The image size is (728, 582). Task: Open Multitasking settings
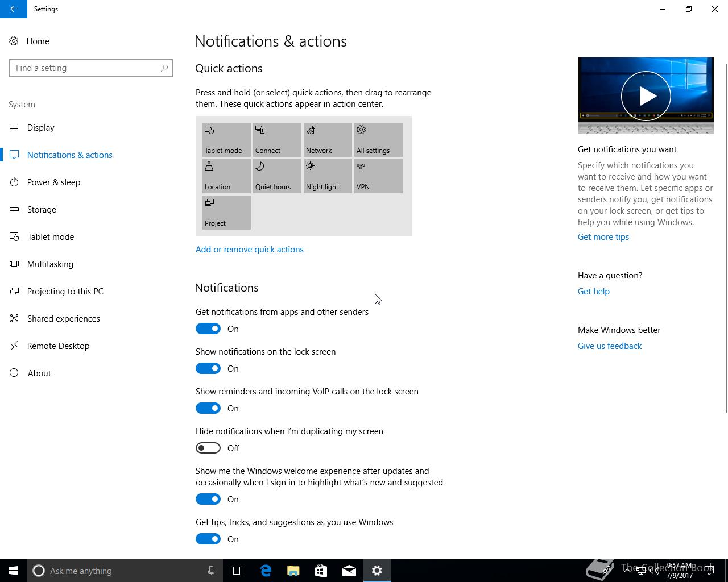click(x=91, y=264)
